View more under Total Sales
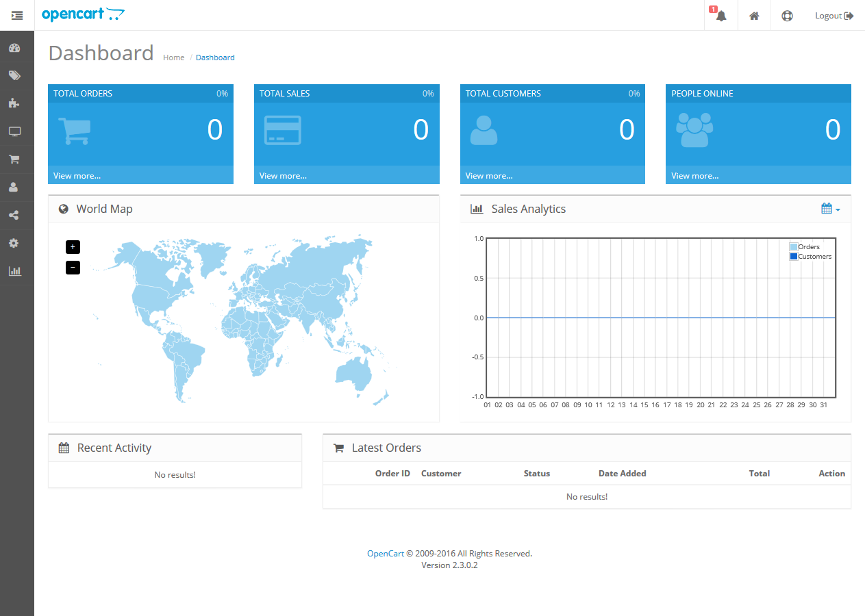 (x=283, y=176)
